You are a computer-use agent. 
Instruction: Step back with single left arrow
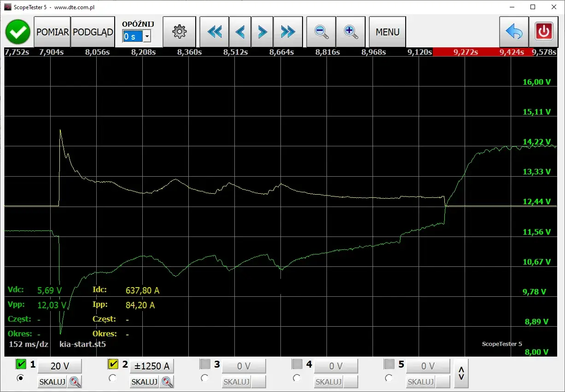240,32
